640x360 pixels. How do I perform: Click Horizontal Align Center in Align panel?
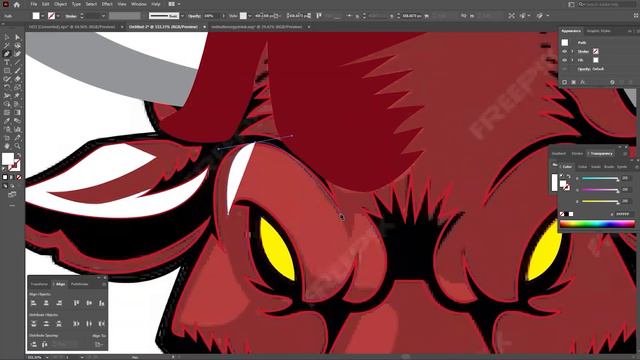click(46, 303)
